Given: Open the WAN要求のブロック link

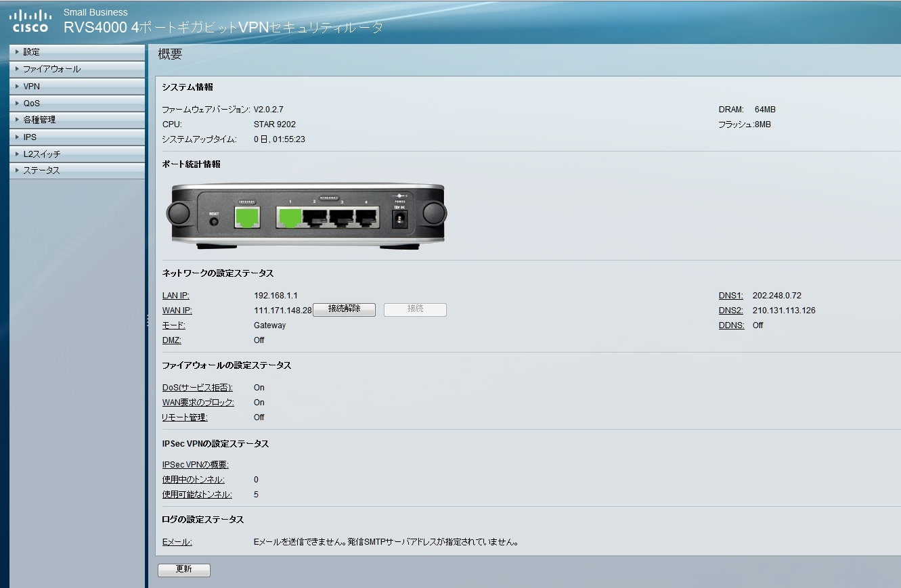Looking at the screenshot, I should pos(198,403).
